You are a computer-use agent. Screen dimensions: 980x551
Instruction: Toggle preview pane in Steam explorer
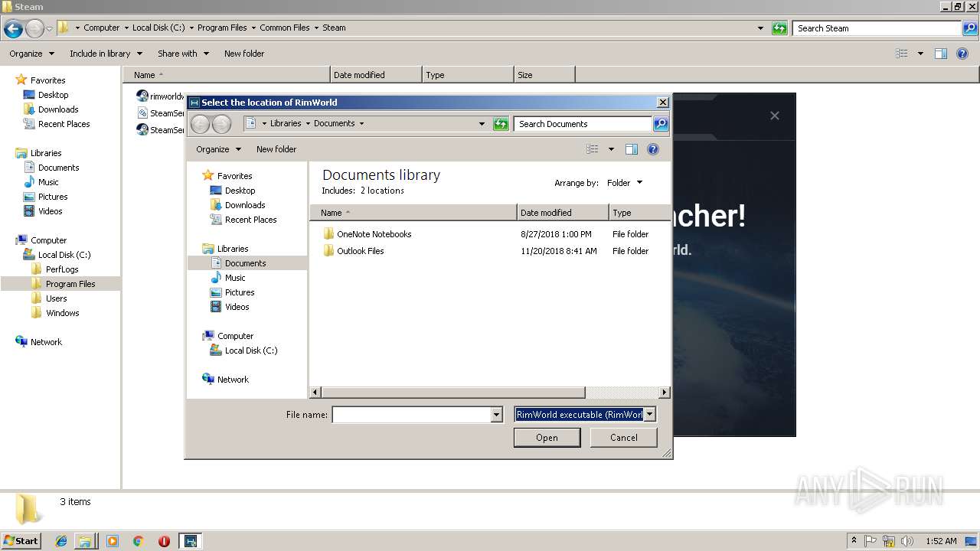coord(941,54)
